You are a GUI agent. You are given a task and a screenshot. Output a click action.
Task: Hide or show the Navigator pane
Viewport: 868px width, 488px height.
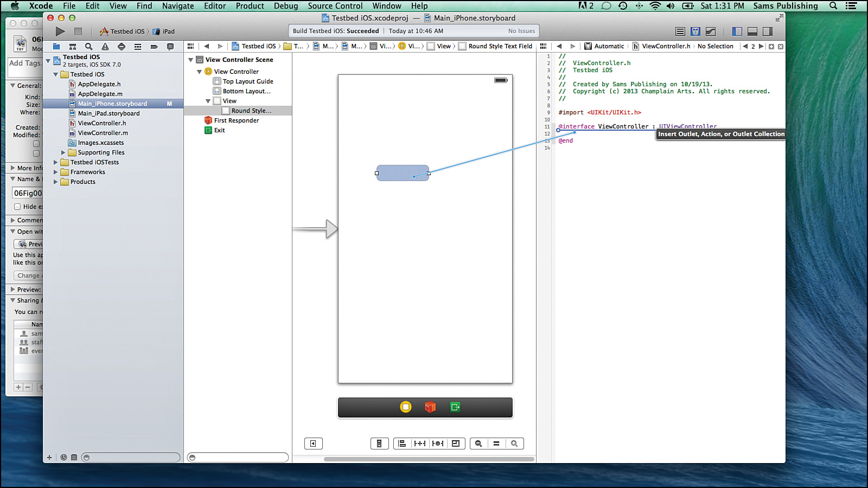click(737, 31)
